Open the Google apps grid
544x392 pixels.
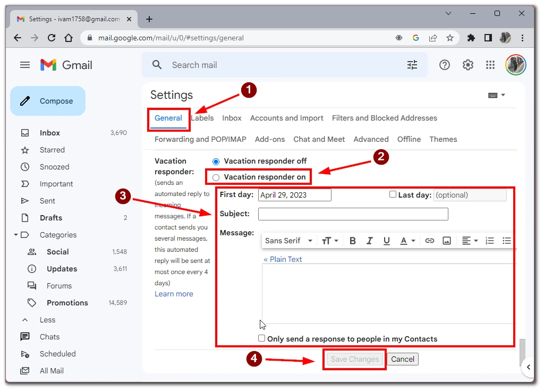pyautogui.click(x=490, y=65)
